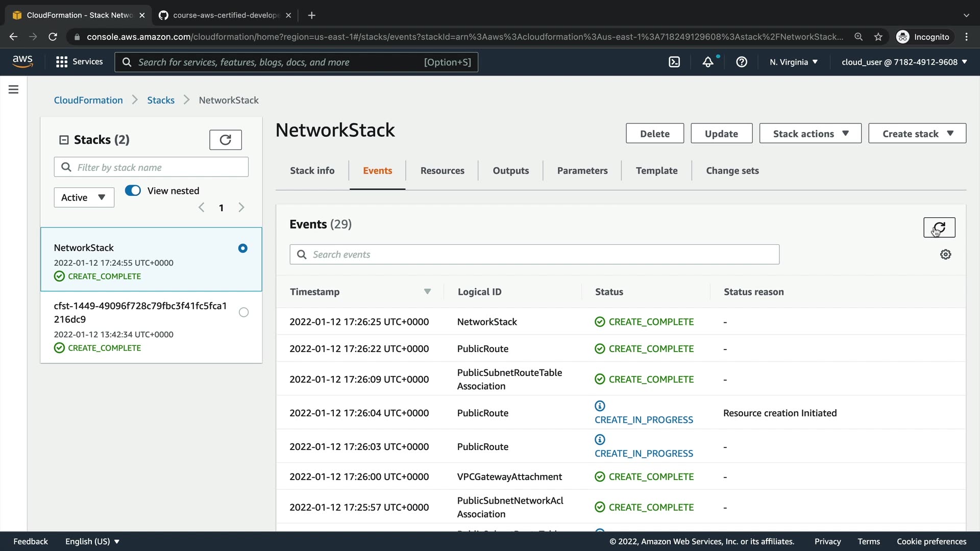Bookmark this page with star icon

(x=878, y=37)
